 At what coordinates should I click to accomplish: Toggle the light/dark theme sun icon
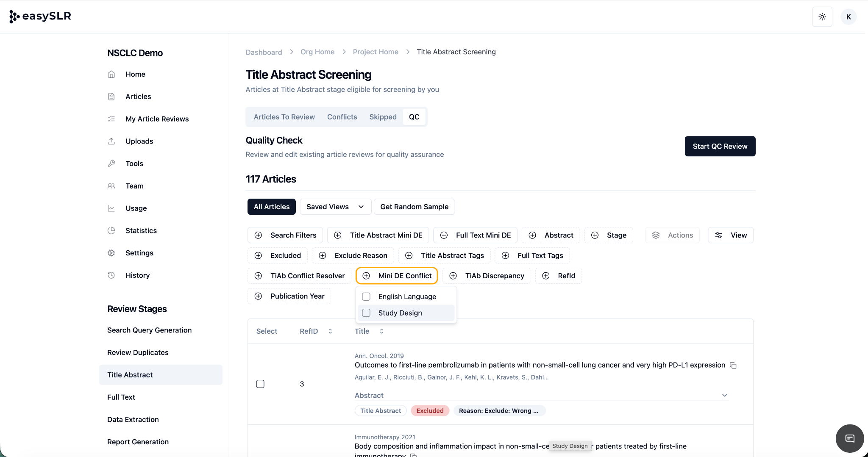[822, 17]
